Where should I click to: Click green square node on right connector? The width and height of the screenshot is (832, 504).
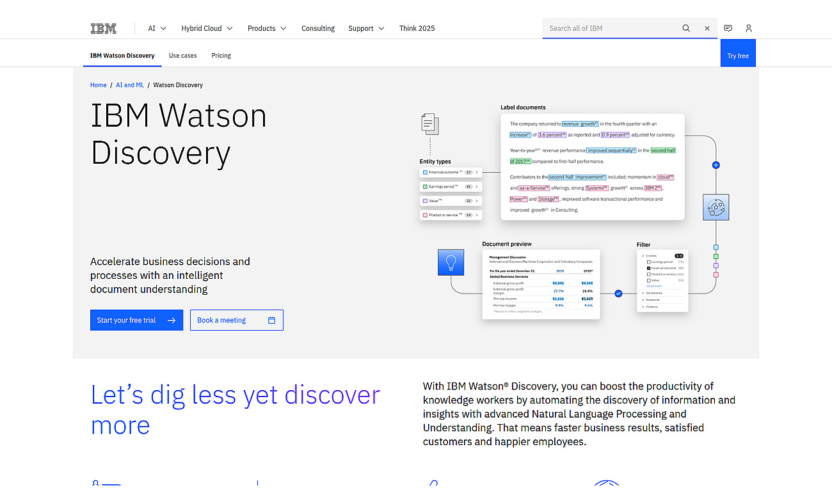pos(716,256)
